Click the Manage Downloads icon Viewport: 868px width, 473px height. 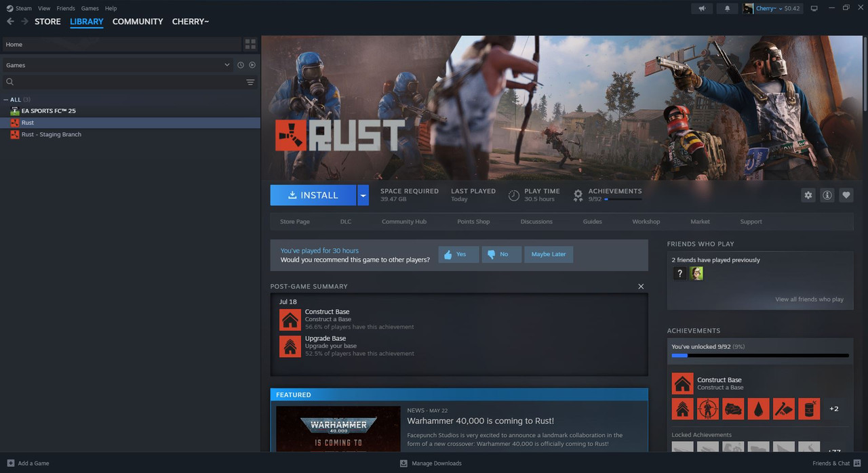pos(403,463)
